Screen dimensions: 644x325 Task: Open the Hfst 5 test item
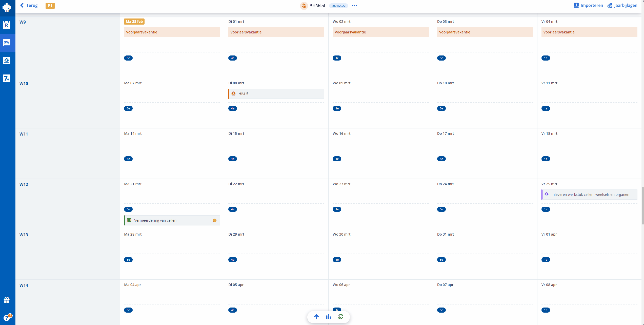coord(276,94)
